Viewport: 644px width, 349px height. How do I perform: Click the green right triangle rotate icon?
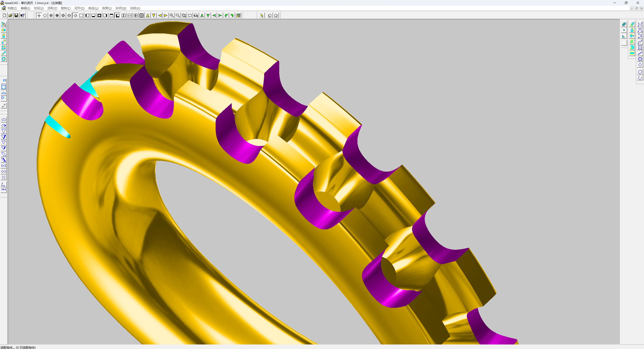click(x=220, y=15)
